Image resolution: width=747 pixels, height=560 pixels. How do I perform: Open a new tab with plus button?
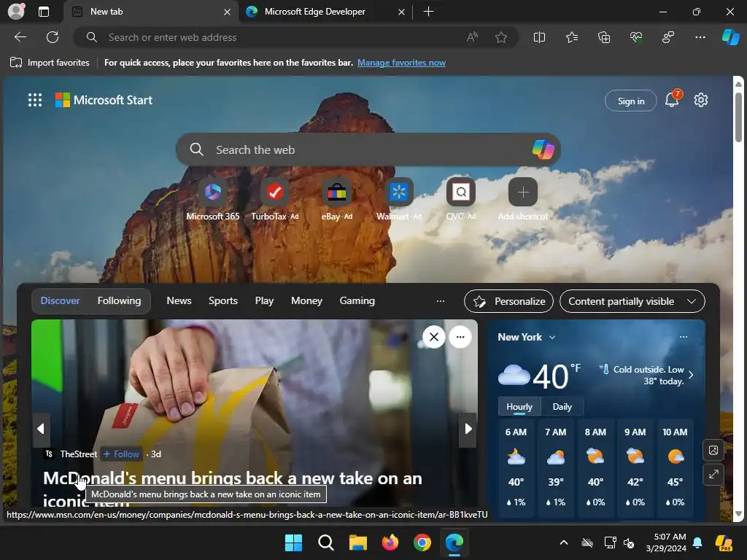(428, 12)
